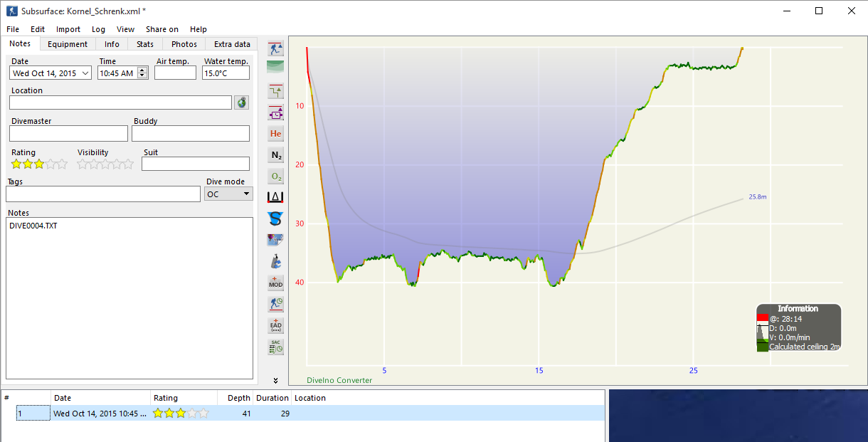
Task: Toggle the green tissue heatmap icon
Action: [x=275, y=67]
